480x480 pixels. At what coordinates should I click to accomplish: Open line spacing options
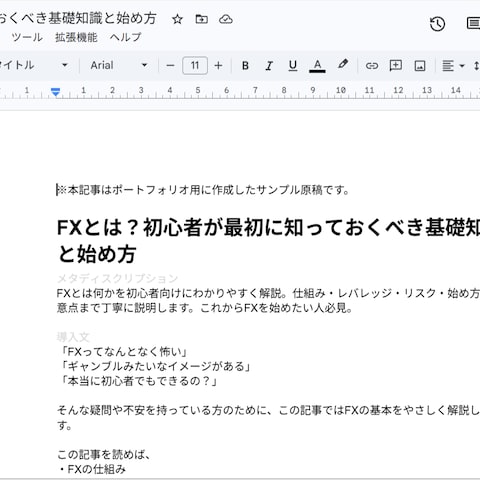point(477,66)
